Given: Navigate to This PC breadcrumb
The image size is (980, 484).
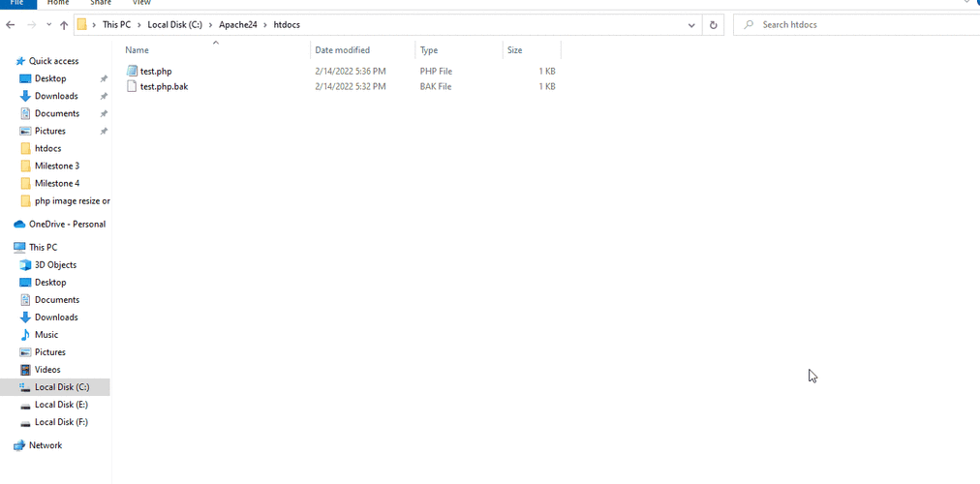Looking at the screenshot, I should click(116, 25).
